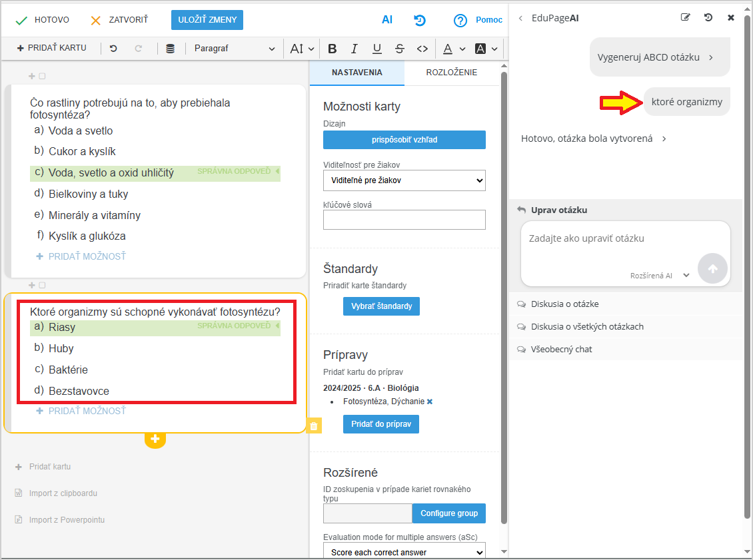Image resolution: width=753 pixels, height=560 pixels.
Task: Click the yellow trash icon to delete card
Action: [x=314, y=425]
